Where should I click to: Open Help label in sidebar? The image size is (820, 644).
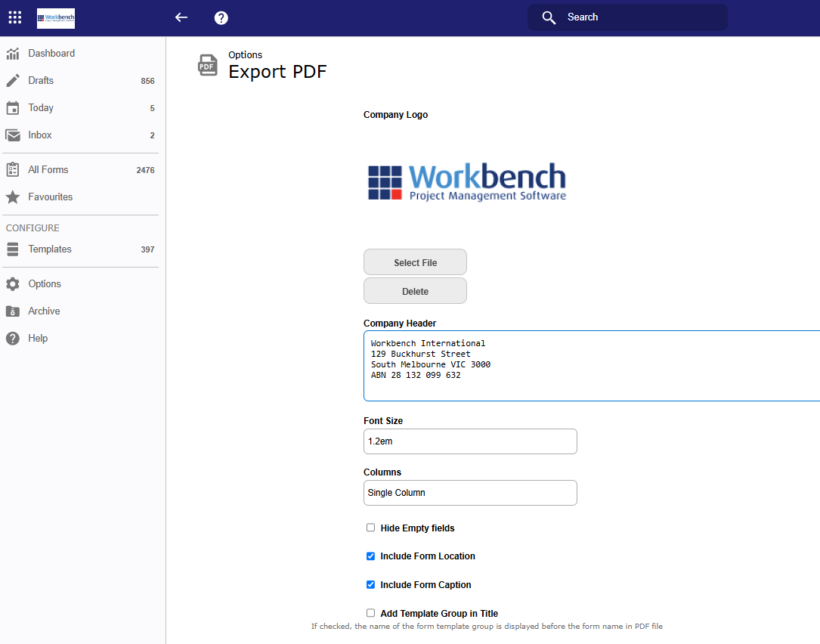pos(38,338)
